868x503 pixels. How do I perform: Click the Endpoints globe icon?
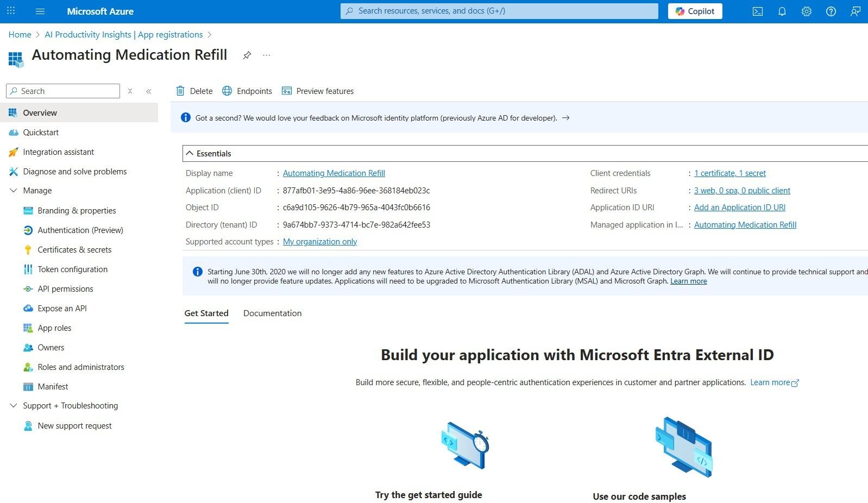(x=227, y=91)
